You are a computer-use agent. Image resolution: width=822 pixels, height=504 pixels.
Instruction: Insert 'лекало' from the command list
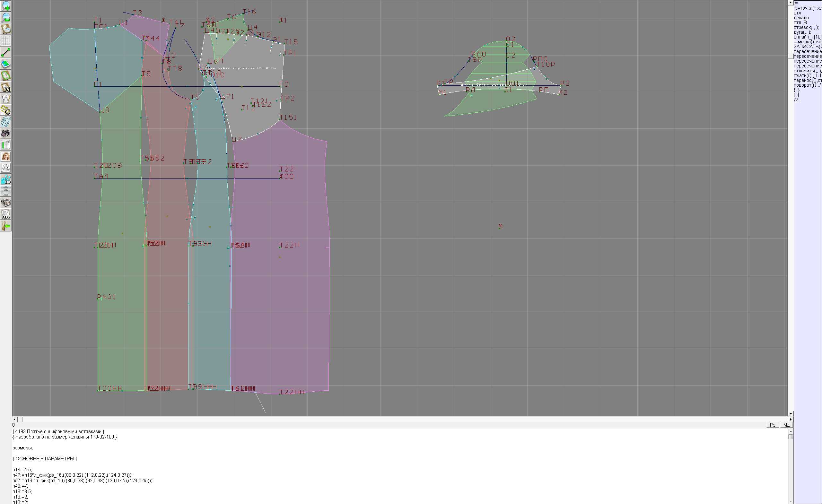point(801,18)
